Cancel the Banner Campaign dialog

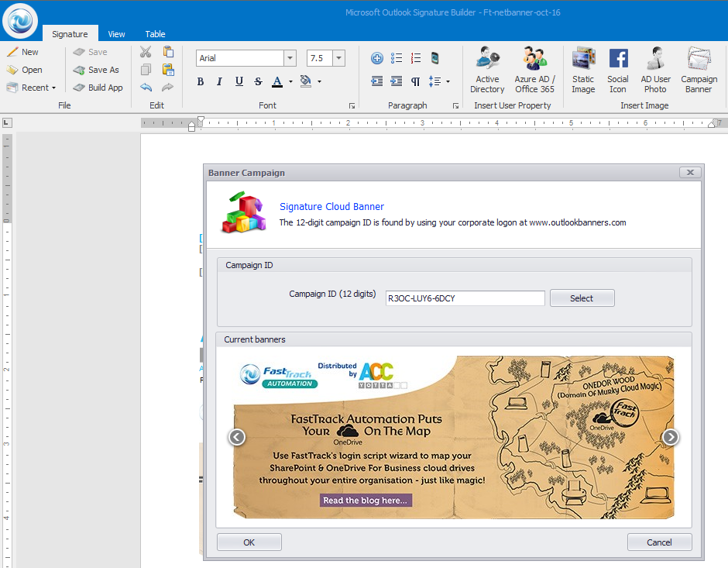659,542
